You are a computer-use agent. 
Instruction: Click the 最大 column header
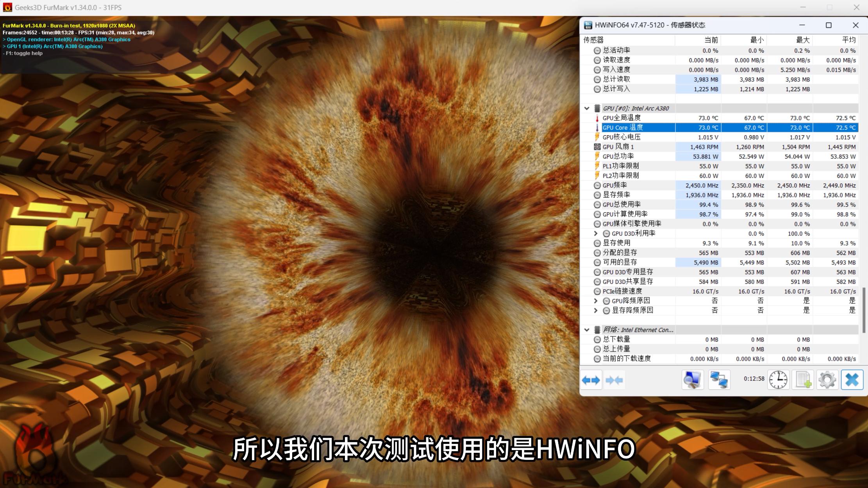pos(802,40)
